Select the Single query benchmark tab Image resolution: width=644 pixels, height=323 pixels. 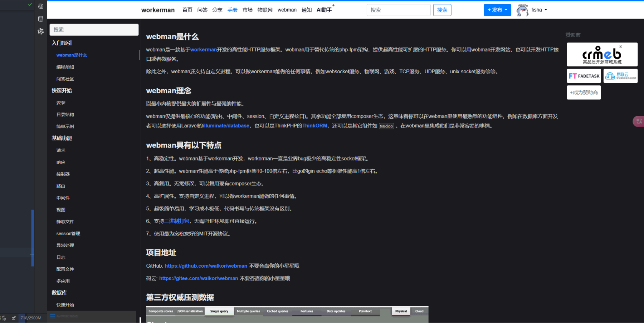(x=219, y=311)
